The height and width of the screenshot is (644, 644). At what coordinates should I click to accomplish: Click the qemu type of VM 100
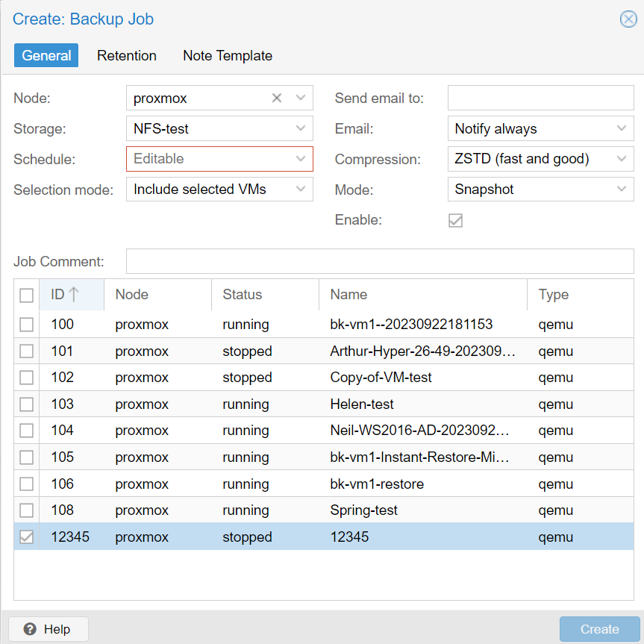click(x=556, y=325)
